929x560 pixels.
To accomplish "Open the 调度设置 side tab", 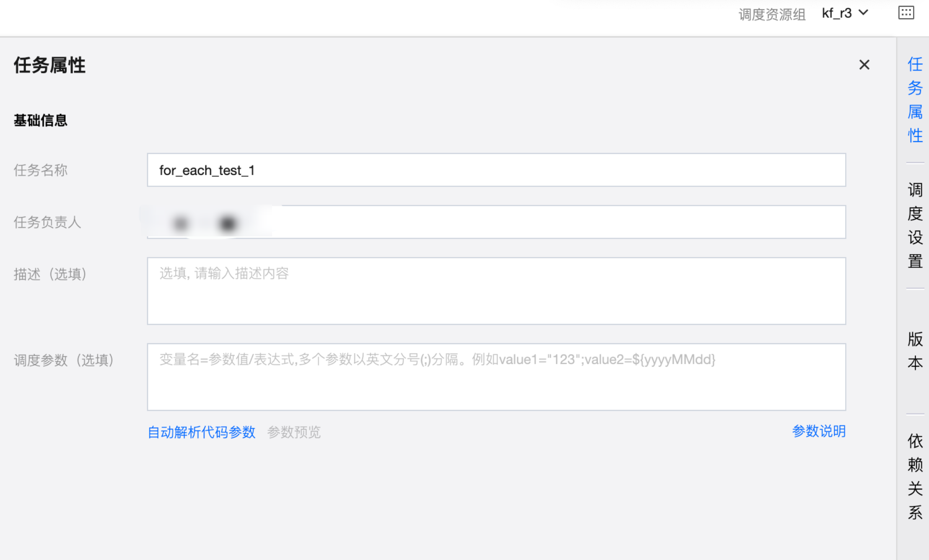I will click(x=915, y=226).
